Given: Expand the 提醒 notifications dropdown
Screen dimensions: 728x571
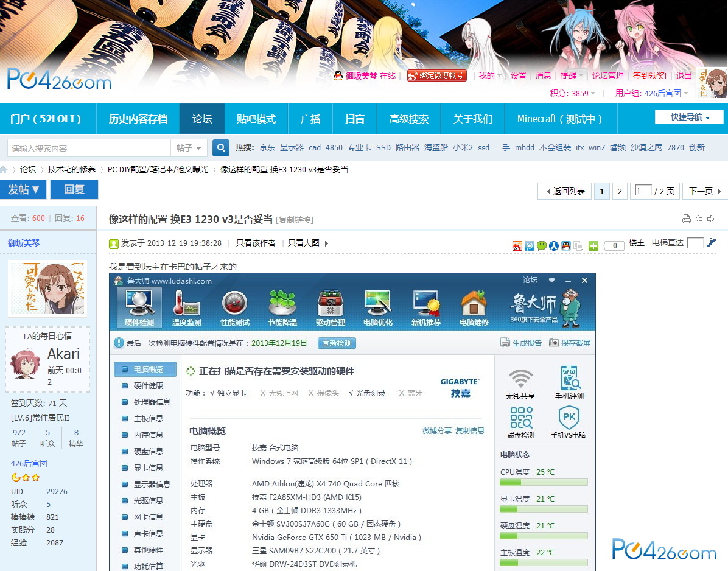Looking at the screenshot, I should click(x=571, y=75).
